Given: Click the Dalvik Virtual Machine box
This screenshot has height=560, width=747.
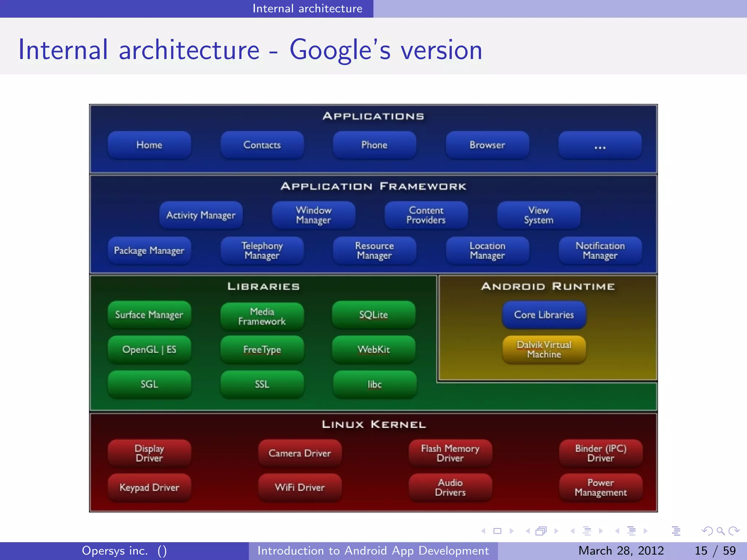Looking at the screenshot, I should pos(544,350).
